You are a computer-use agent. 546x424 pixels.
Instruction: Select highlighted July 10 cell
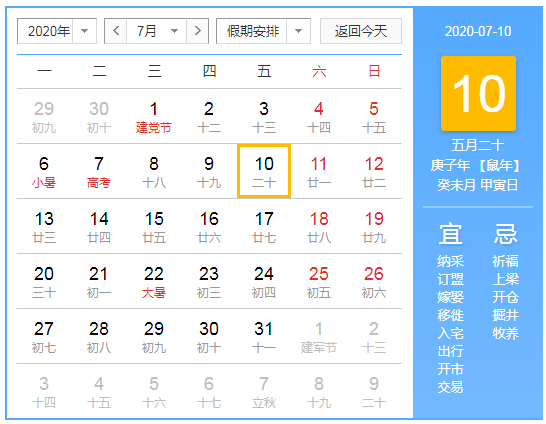click(x=264, y=171)
